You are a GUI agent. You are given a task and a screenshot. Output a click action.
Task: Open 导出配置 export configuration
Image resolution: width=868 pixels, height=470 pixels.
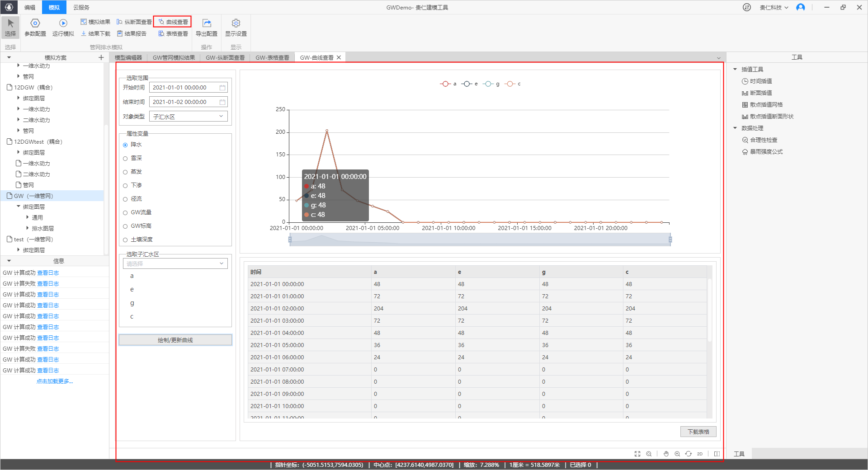(207, 23)
